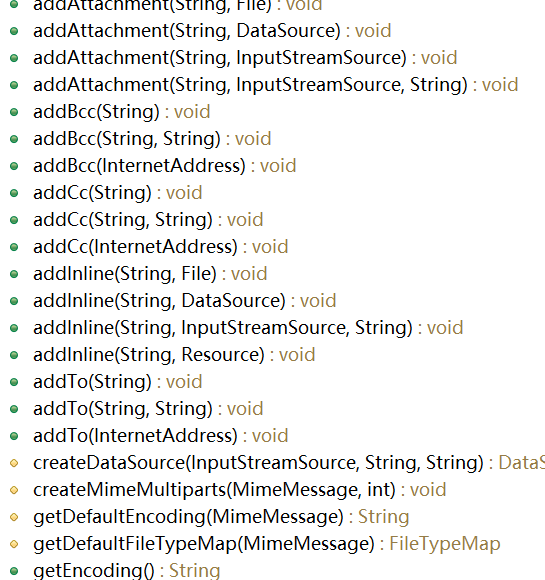The image size is (545, 580).
Task: Click green icon beside addCc(String, String)
Action: coord(14,220)
